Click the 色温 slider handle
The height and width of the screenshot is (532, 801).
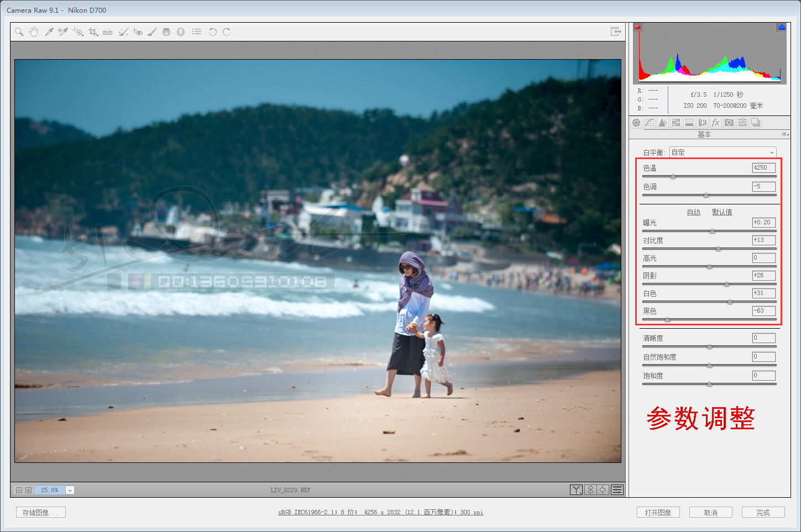[673, 177]
